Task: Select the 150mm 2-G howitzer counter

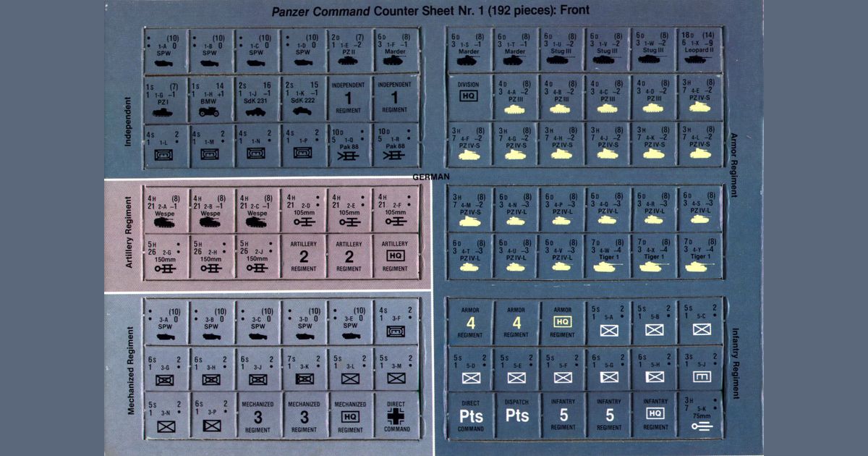Action: click(165, 256)
